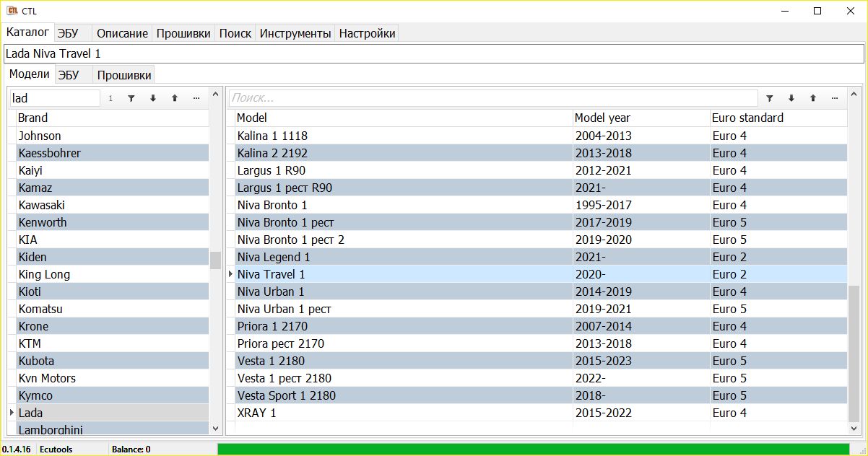The height and width of the screenshot is (456, 868).
Task: Select the Niva Urban 1 model row
Action: (541, 291)
